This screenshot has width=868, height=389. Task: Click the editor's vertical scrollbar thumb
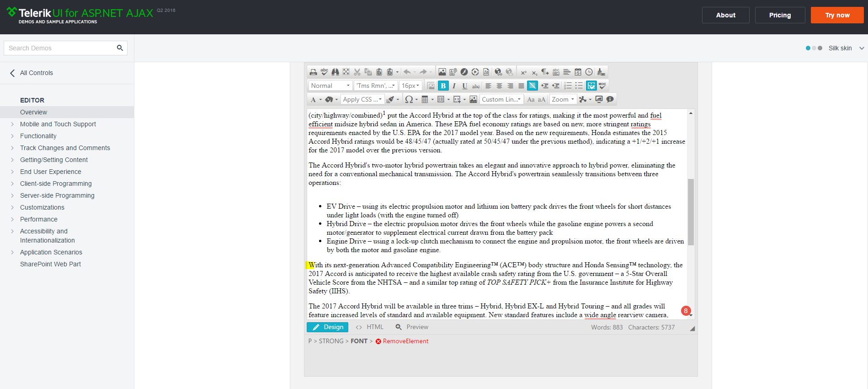click(x=691, y=212)
